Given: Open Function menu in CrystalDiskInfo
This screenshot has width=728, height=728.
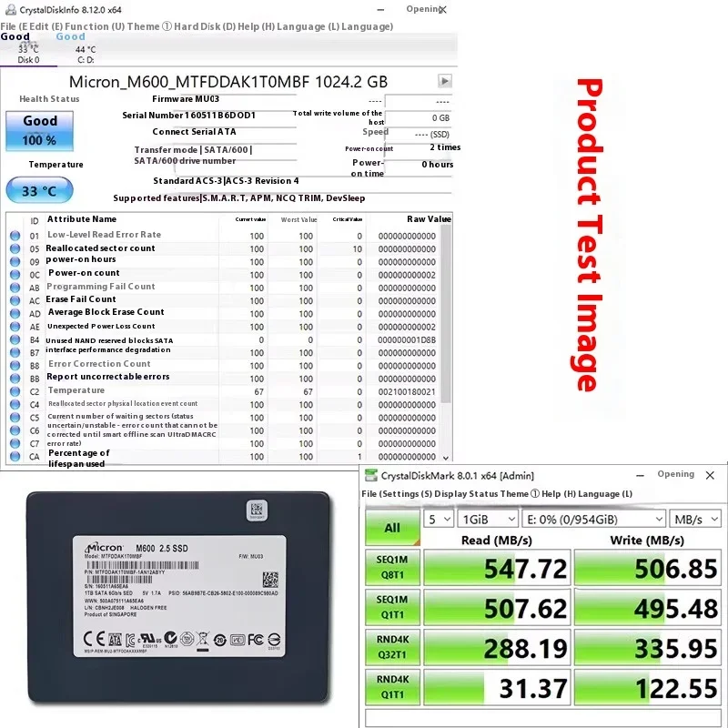Looking at the screenshot, I should point(95,26).
